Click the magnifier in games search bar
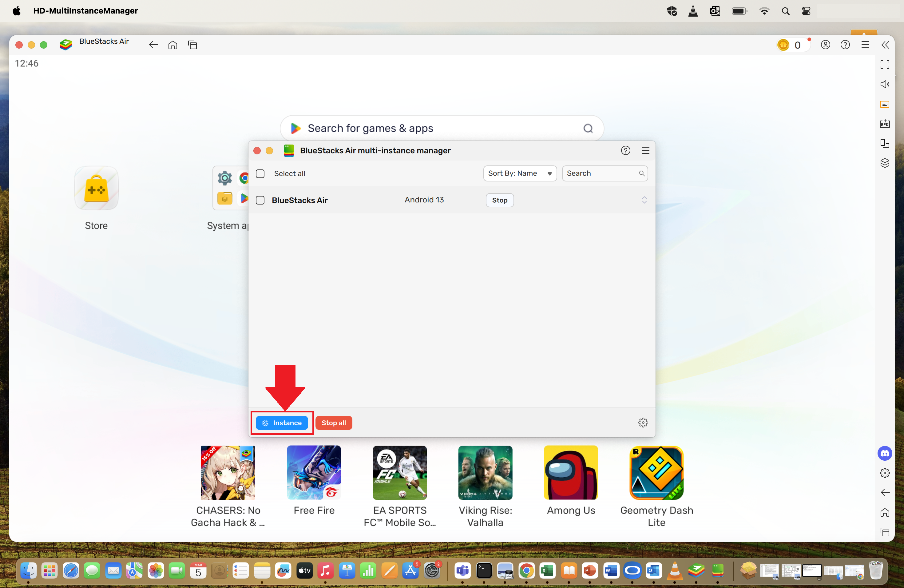Viewport: 904px width, 588px height. (588, 128)
